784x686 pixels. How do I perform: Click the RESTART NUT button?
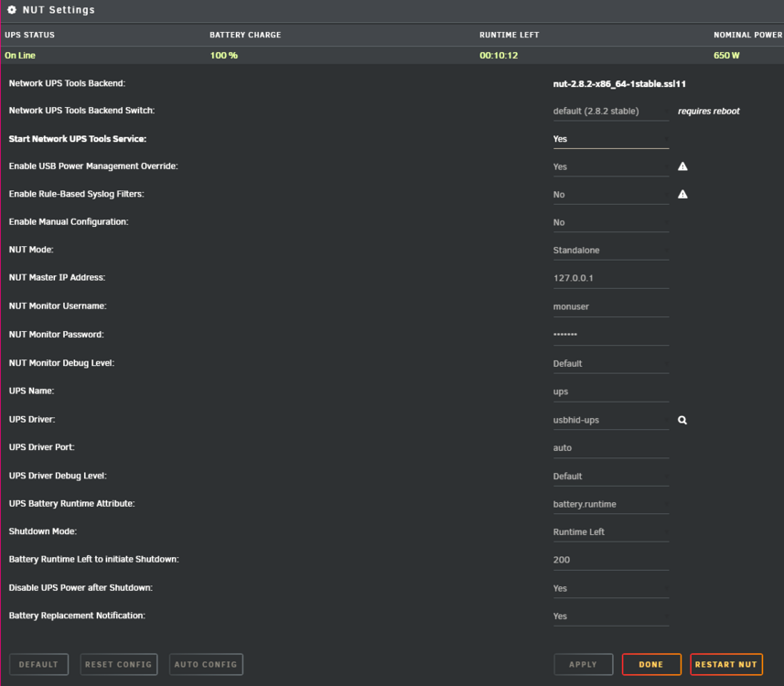(726, 664)
